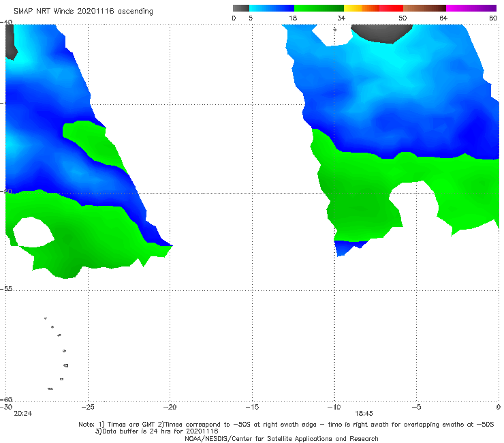Click the longitude label '-15'
Viewport: 504px width, 443px height.
[252, 407]
